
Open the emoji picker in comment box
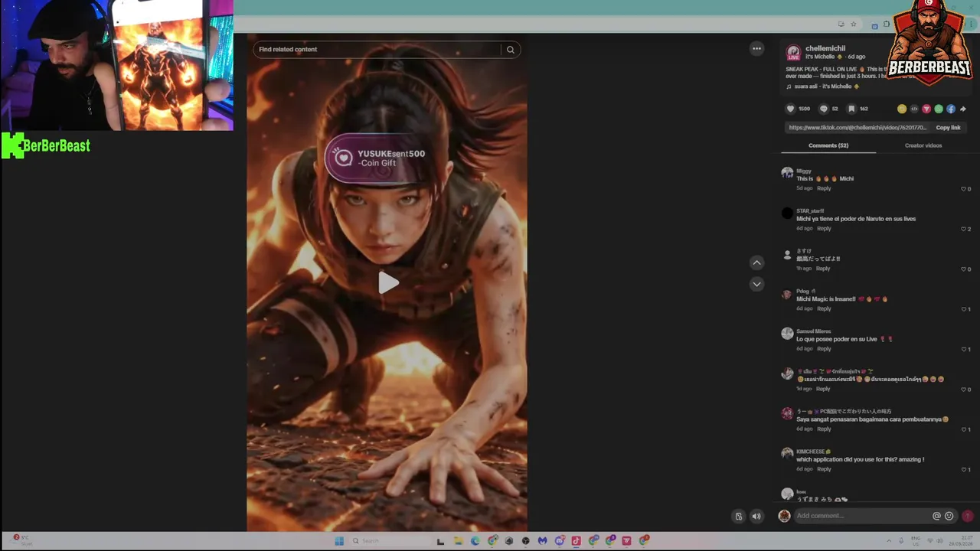pyautogui.click(x=949, y=516)
